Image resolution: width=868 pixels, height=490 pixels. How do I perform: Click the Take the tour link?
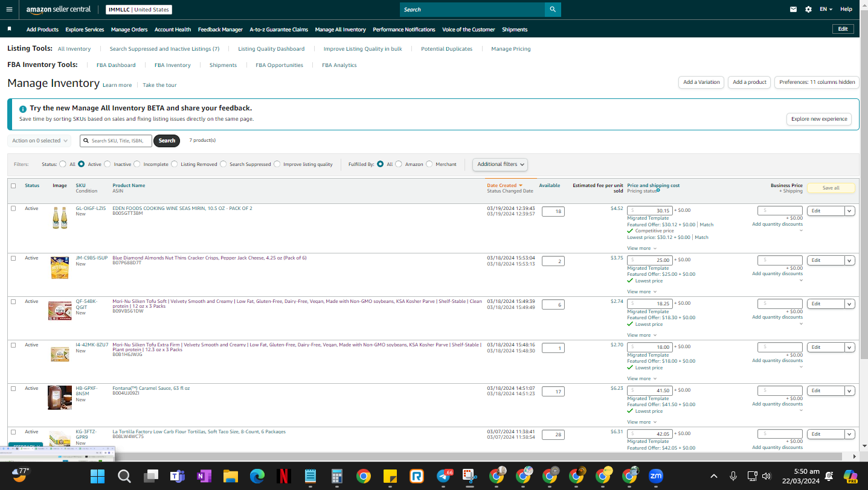coord(159,85)
